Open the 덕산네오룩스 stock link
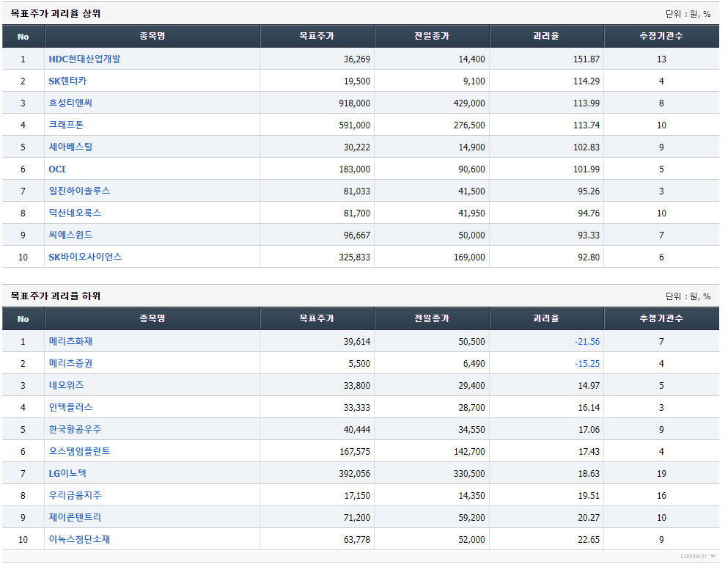This screenshot has width=728, height=567. (76, 213)
